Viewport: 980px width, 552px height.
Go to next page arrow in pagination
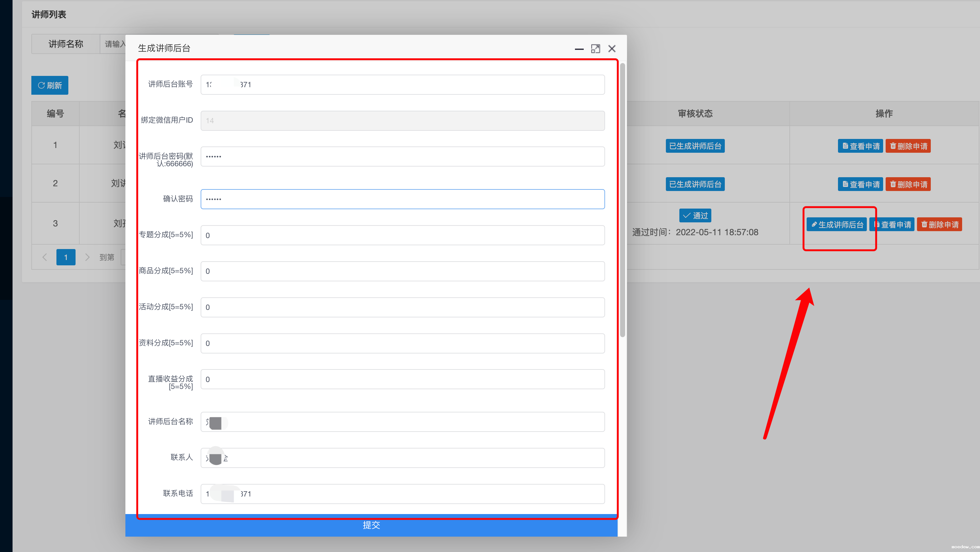click(87, 257)
